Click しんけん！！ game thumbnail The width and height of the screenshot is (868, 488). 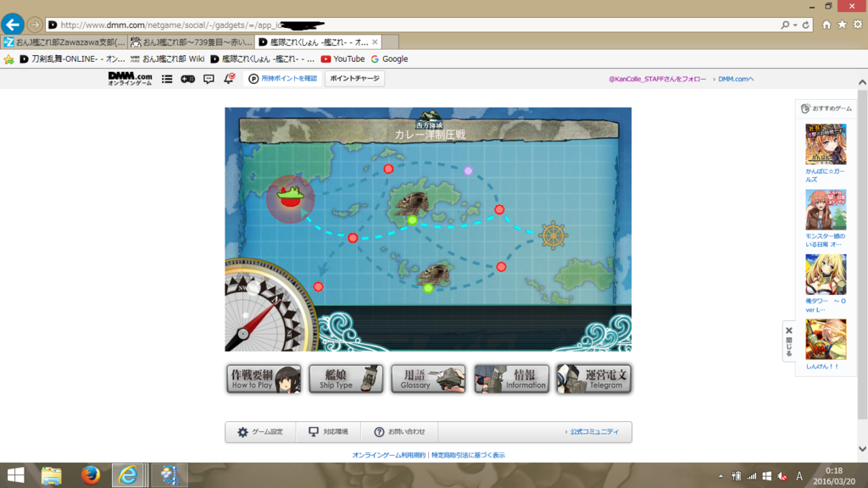pyautogui.click(x=826, y=339)
